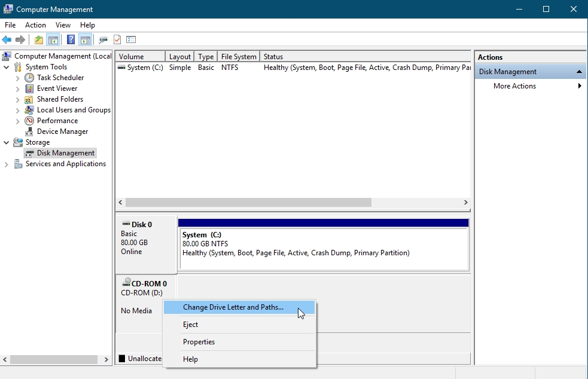Open the File menu
This screenshot has height=379, width=588.
(x=10, y=25)
